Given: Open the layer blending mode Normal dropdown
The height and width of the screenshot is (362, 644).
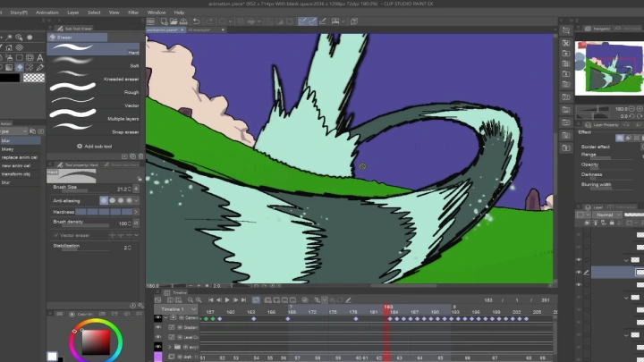Looking at the screenshot, I should click(x=608, y=215).
